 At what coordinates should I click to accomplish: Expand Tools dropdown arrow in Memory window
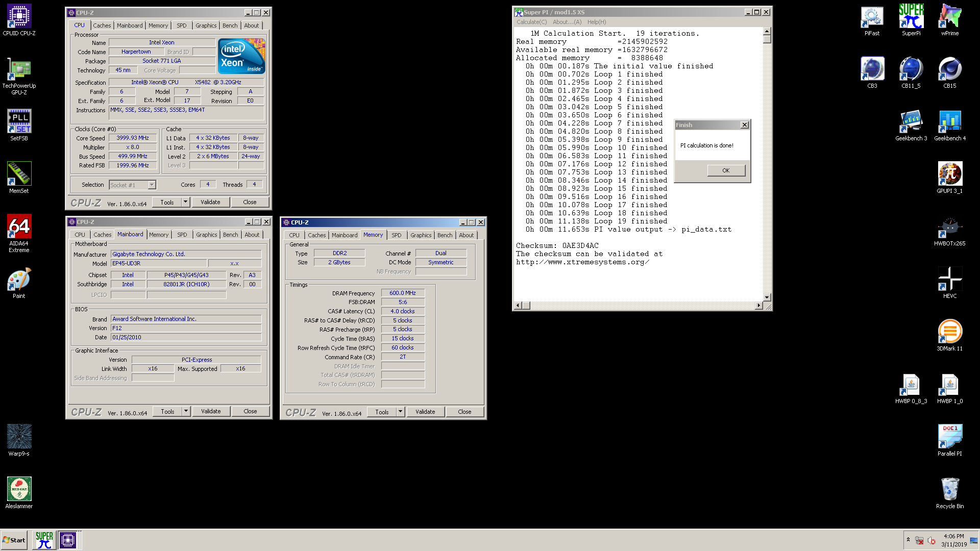click(x=401, y=412)
